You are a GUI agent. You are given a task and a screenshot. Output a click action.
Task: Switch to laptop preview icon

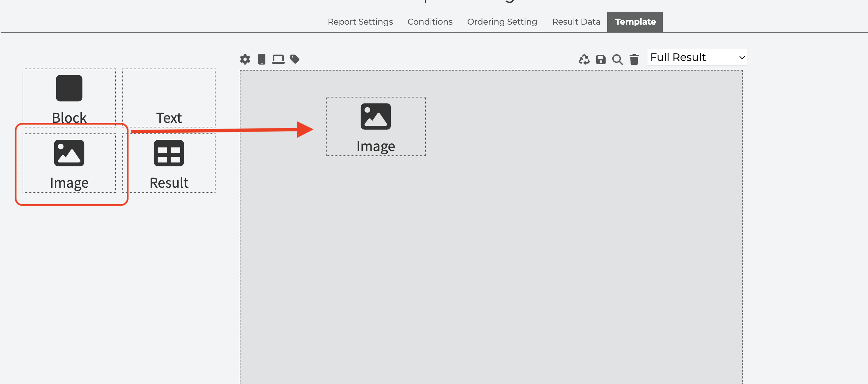tap(278, 59)
